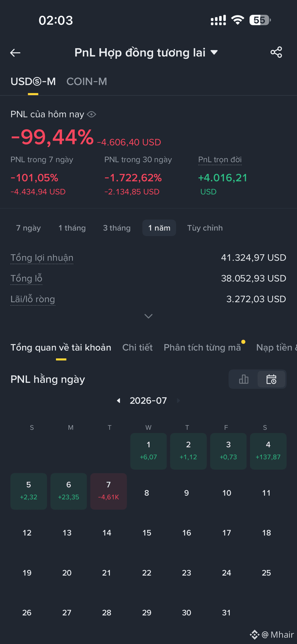Select the calendar view icon

point(272,379)
